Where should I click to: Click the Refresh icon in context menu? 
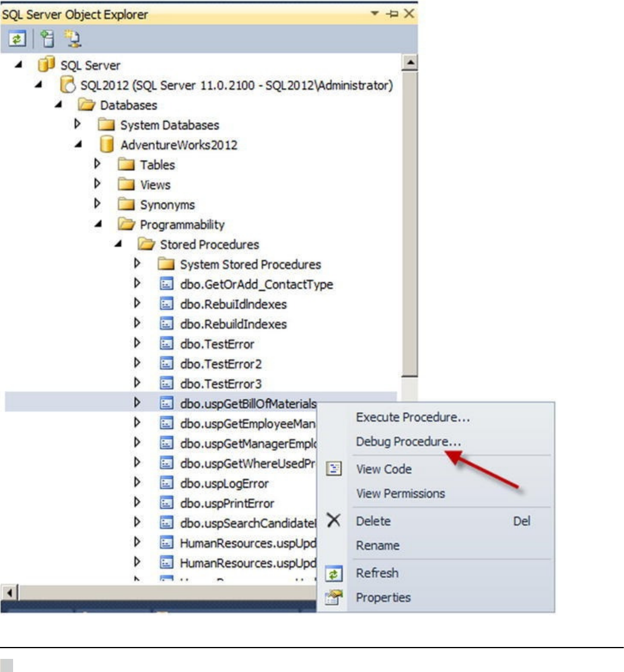coord(334,574)
